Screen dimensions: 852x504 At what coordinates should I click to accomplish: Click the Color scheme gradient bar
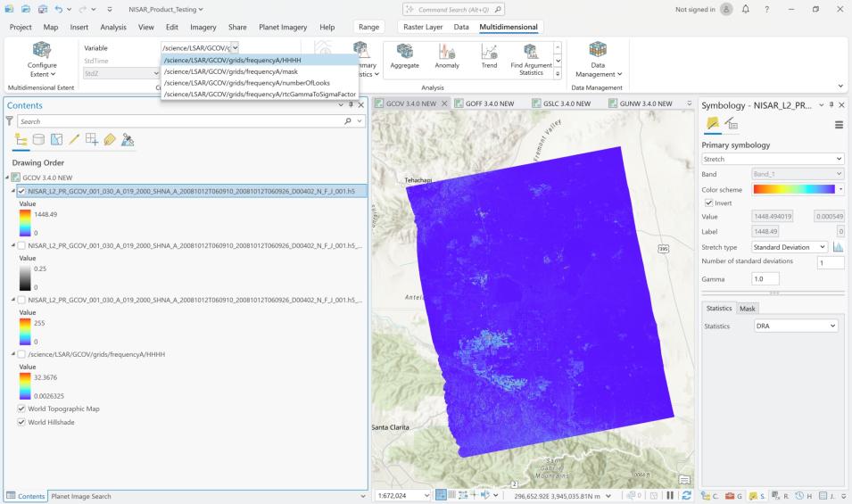[x=794, y=189]
